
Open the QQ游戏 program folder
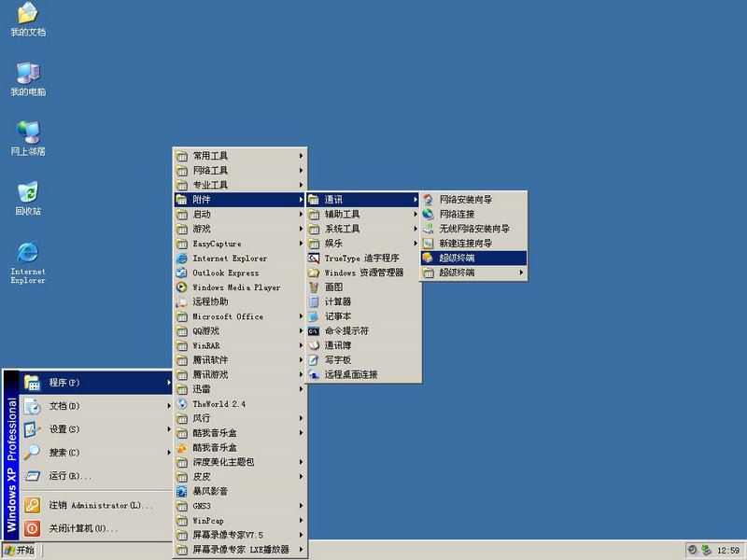(240, 331)
